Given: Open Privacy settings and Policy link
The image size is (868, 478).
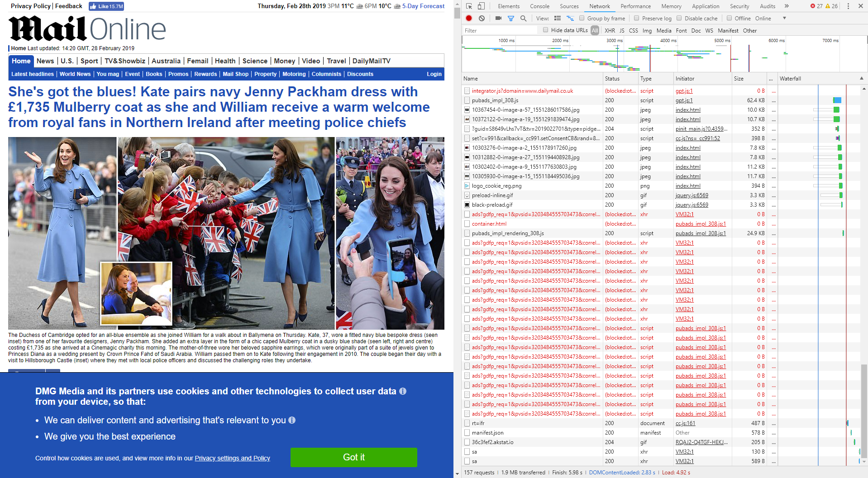Looking at the screenshot, I should (x=232, y=458).
